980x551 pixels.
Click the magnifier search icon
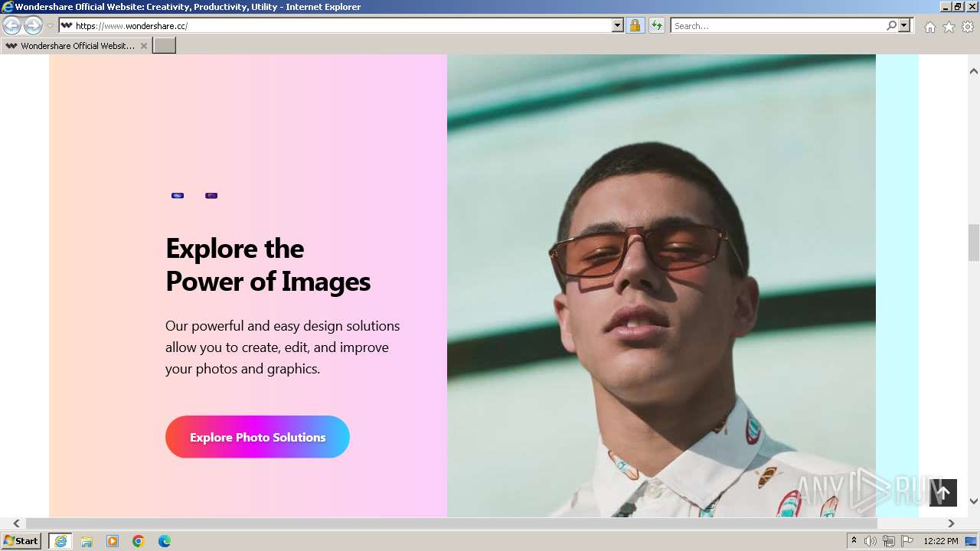[891, 26]
